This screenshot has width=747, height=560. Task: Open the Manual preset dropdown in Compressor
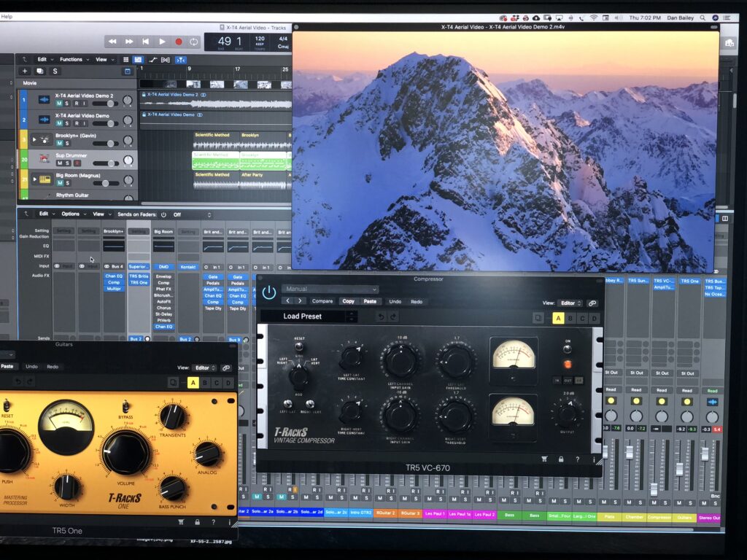(x=330, y=289)
